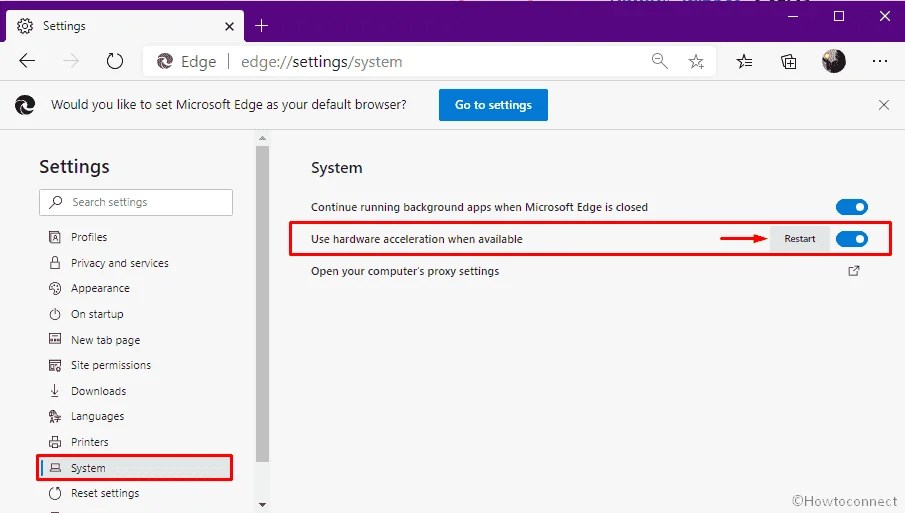Screen dimensions: 905x513
Task: Click the zoom magnifier icon in the address bar
Action: coord(660,61)
